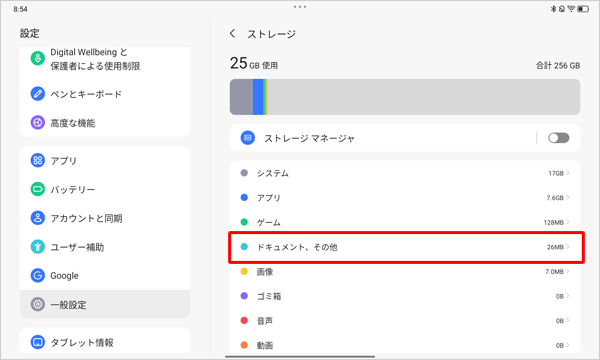Click the 合計 256 GB text

click(558, 65)
